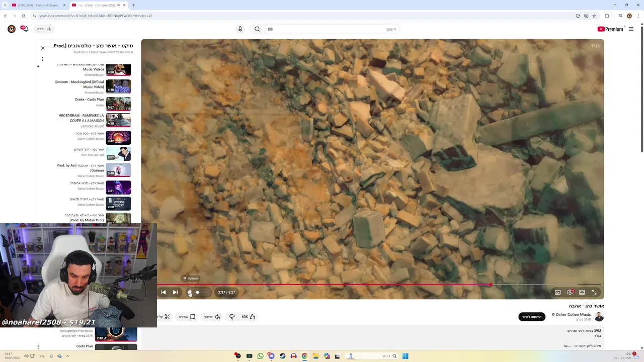This screenshot has height=362, width=644.
Task: Reload the page in Chrome
Action: [23, 16]
